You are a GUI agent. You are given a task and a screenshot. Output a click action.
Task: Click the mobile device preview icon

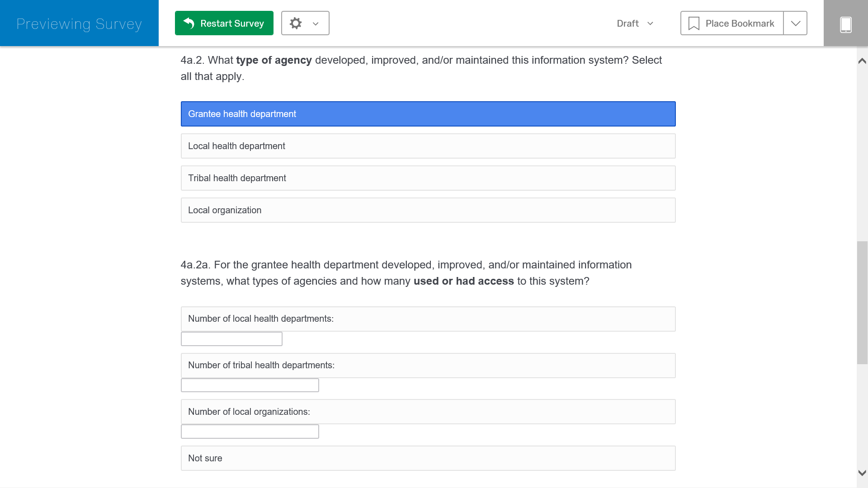[x=845, y=24]
